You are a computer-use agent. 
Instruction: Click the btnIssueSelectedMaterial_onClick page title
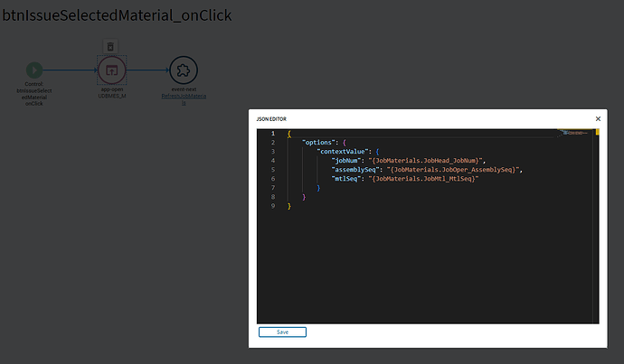(x=117, y=15)
